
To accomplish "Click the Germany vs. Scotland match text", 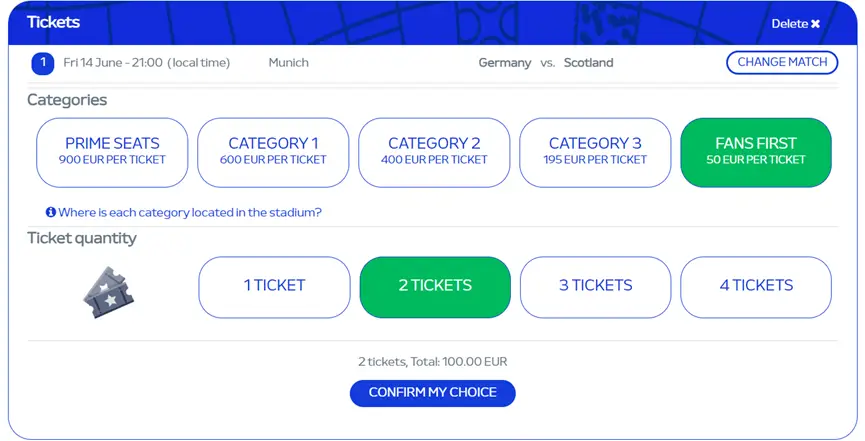I will pos(546,63).
